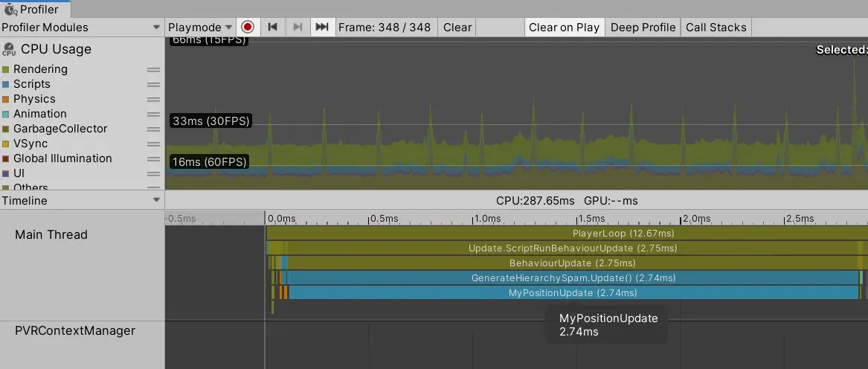The image size is (868, 369).
Task: Step to next frame button
Action: tap(298, 27)
